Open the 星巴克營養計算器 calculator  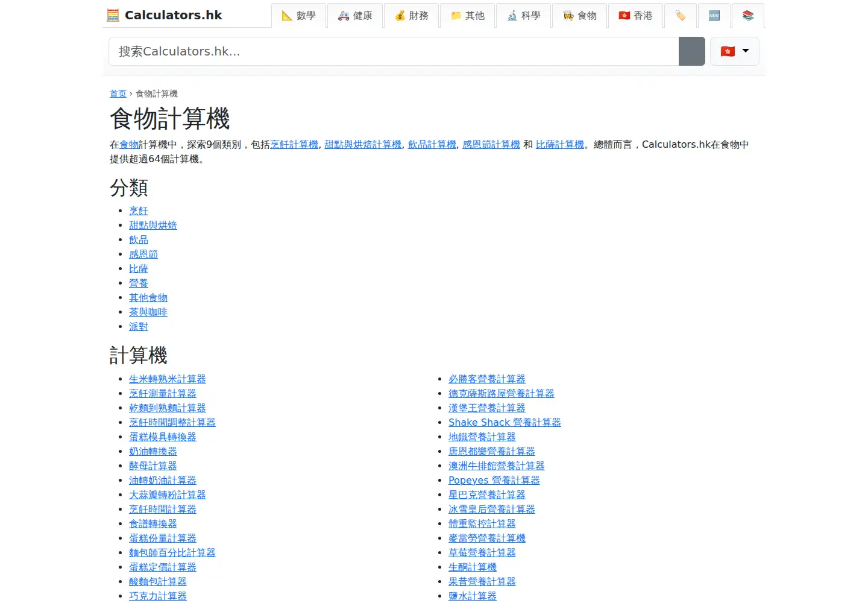(x=487, y=495)
